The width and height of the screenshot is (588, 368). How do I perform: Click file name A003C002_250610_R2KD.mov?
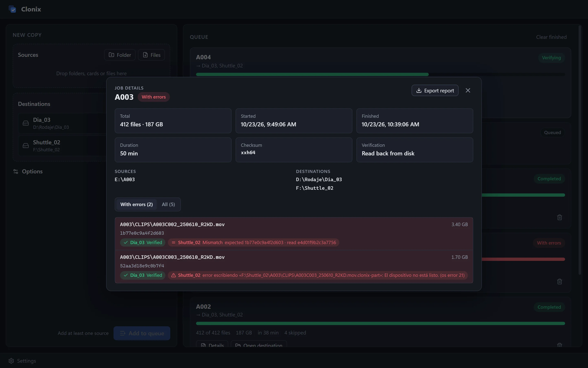click(172, 224)
